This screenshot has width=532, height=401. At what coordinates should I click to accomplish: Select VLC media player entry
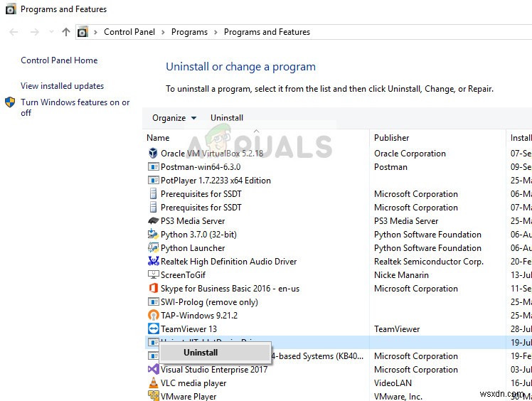tap(193, 383)
